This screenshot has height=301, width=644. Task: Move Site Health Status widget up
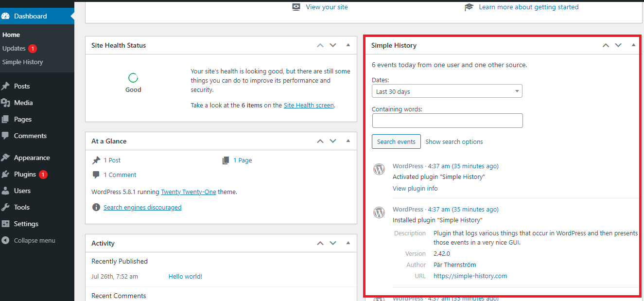[x=320, y=45]
